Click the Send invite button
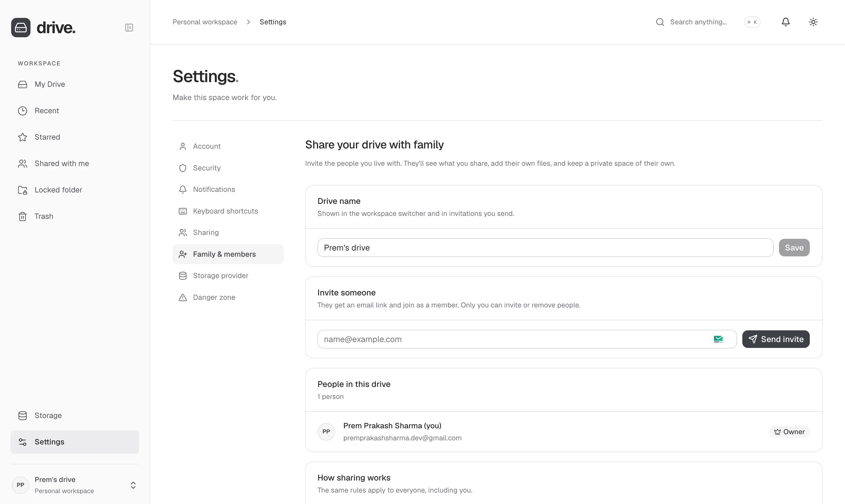Screen dimensions: 845x504 click(776, 339)
